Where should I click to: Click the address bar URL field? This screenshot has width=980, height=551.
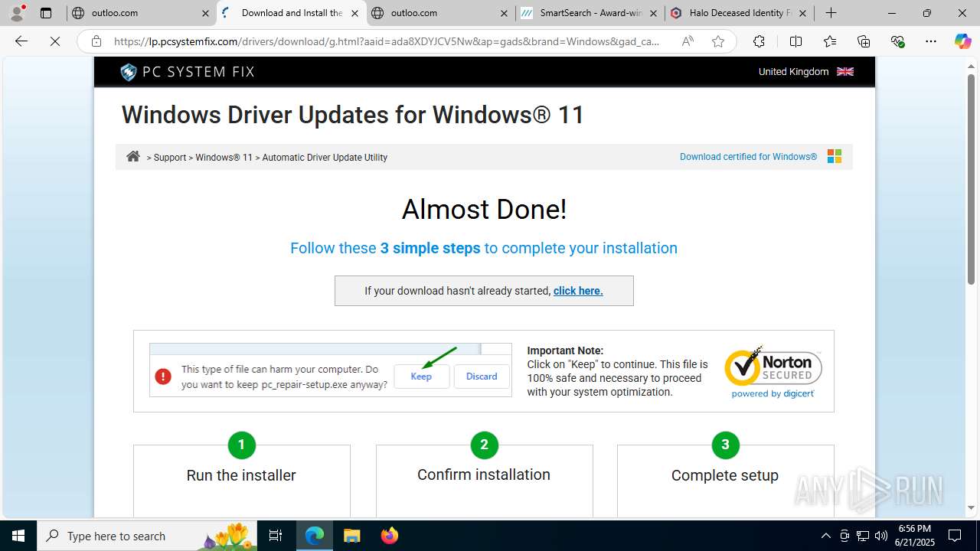387,41
